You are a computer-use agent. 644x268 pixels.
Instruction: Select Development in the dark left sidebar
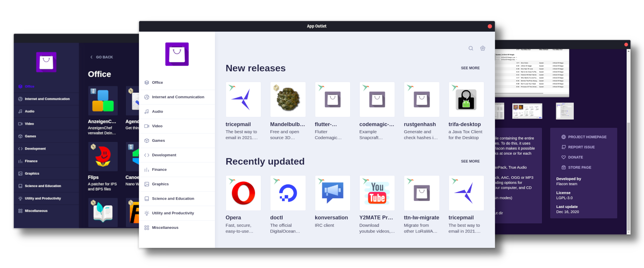46,149
